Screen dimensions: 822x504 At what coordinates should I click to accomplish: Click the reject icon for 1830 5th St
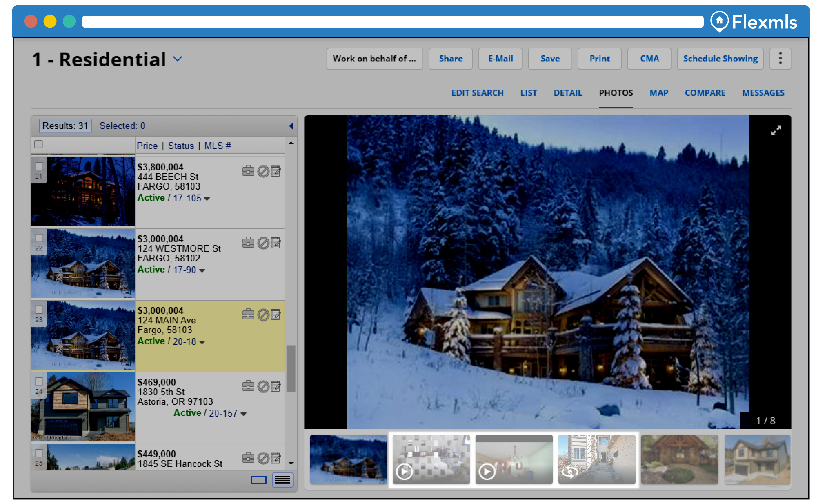pos(263,386)
